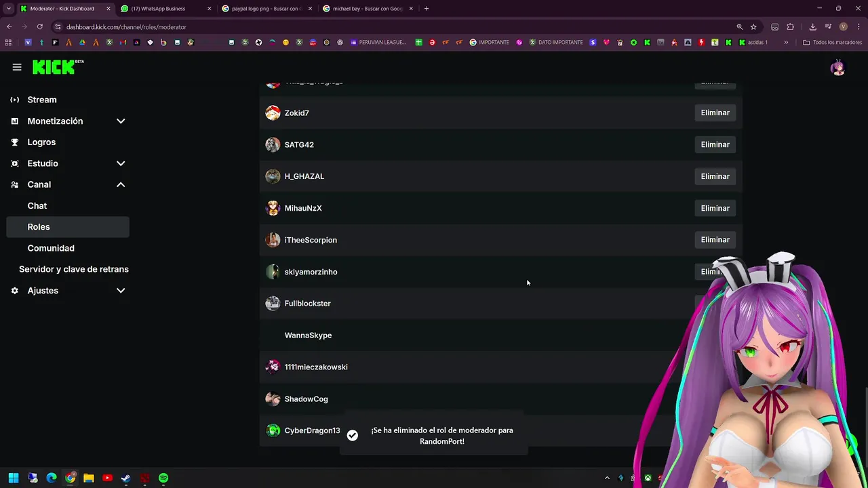
Task: Remove moderator Zokid7 with Eliminar
Action: pos(715,113)
